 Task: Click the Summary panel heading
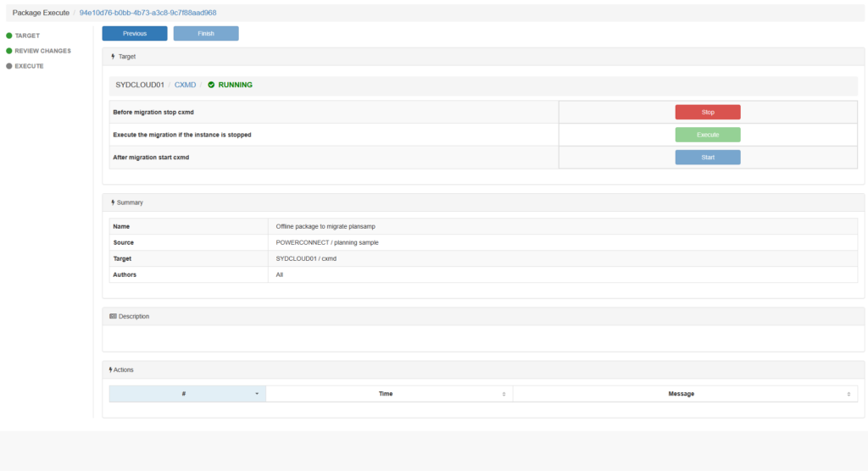[x=130, y=202]
